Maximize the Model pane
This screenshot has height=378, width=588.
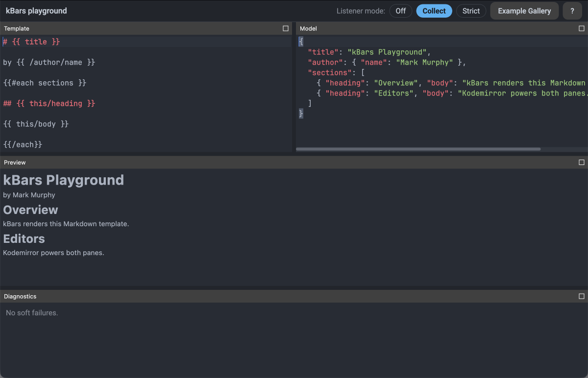582,28
